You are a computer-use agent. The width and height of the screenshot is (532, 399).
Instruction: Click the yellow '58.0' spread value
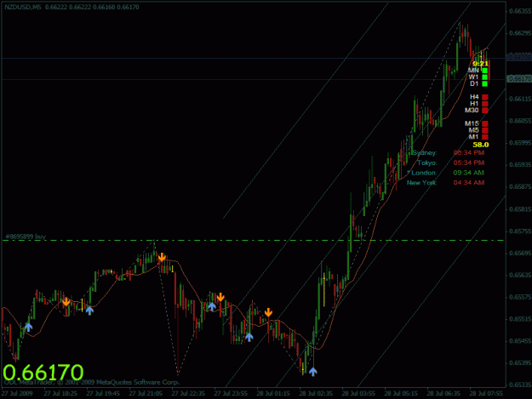(481, 145)
